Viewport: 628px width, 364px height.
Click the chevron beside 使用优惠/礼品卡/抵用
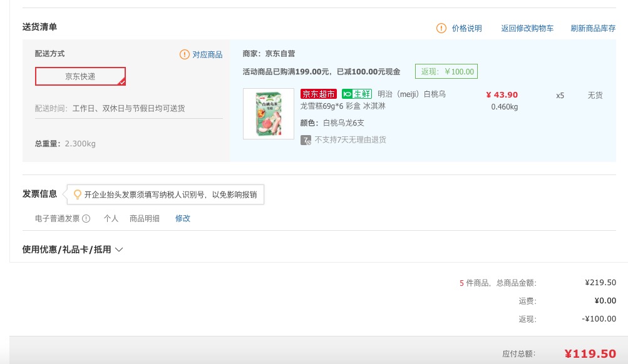point(119,250)
